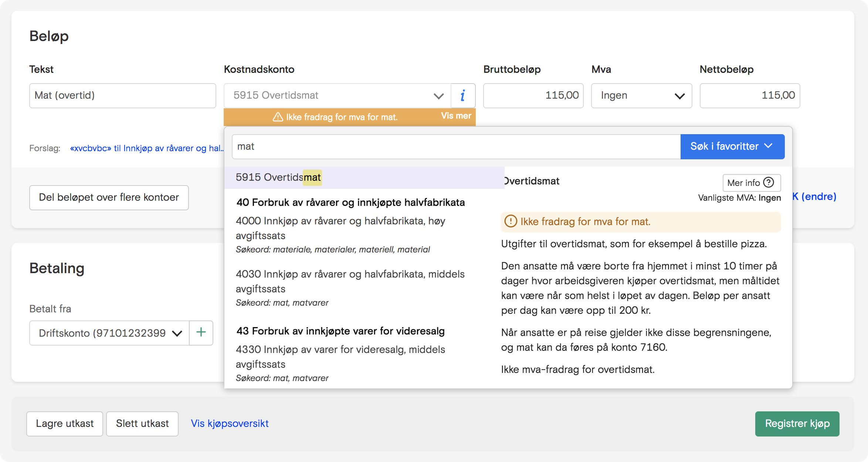Click the Slett utkast button
868x462 pixels.
click(142, 424)
